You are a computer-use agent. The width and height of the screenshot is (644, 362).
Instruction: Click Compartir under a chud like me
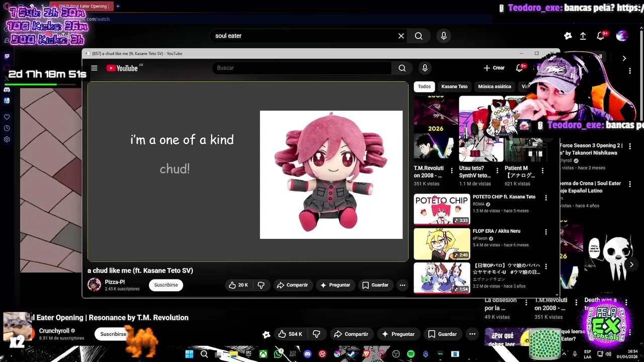(292, 285)
